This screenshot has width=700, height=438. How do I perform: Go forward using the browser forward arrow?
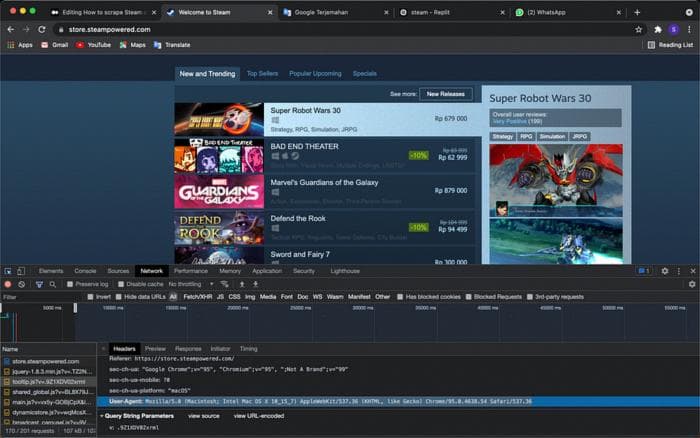pos(26,29)
